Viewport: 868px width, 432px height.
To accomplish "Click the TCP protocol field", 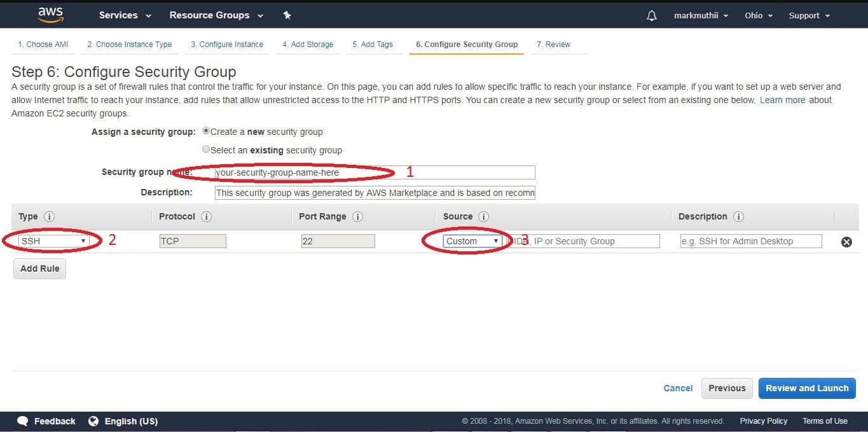I will click(x=193, y=241).
